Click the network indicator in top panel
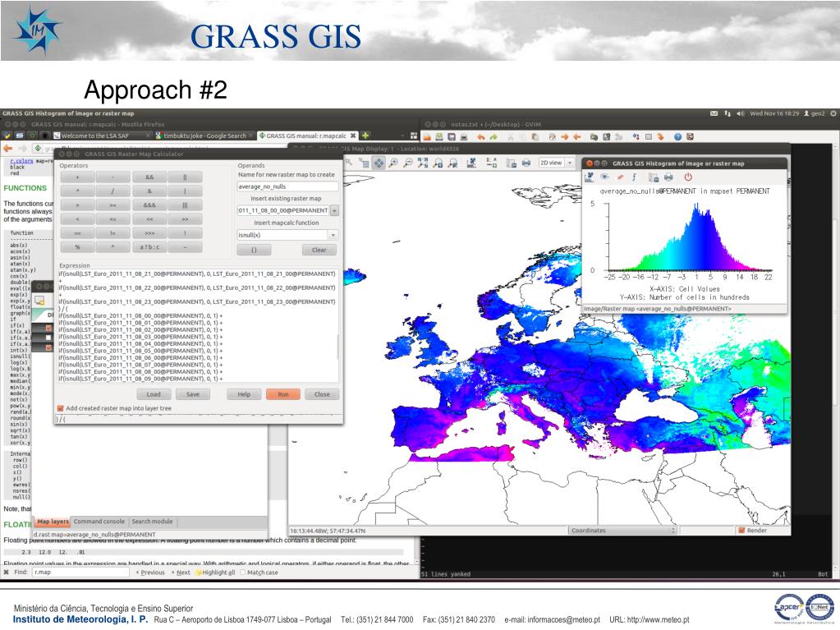This screenshot has width=840, height=630. coord(728,113)
